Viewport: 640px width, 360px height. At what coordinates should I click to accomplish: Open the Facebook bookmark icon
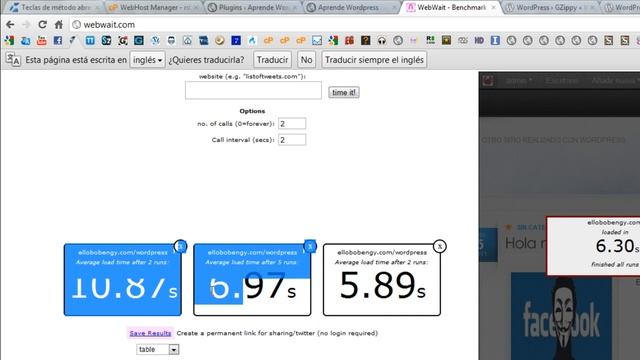pyautogui.click(x=58, y=40)
